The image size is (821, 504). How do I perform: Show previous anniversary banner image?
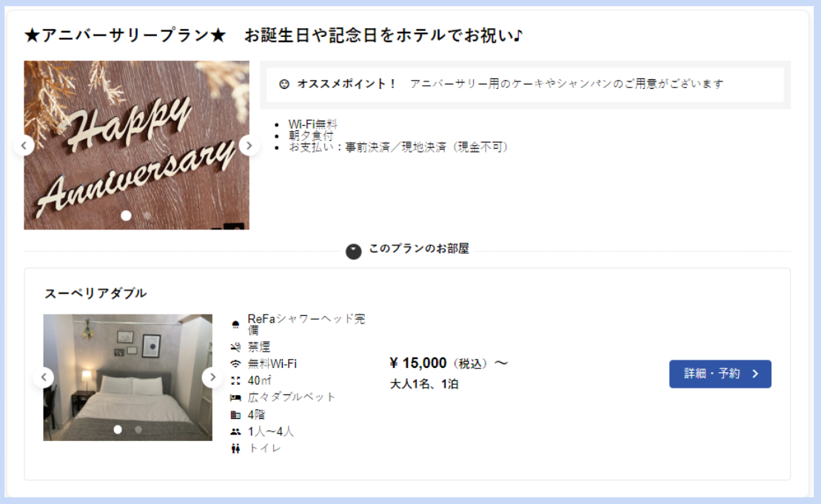(x=24, y=146)
